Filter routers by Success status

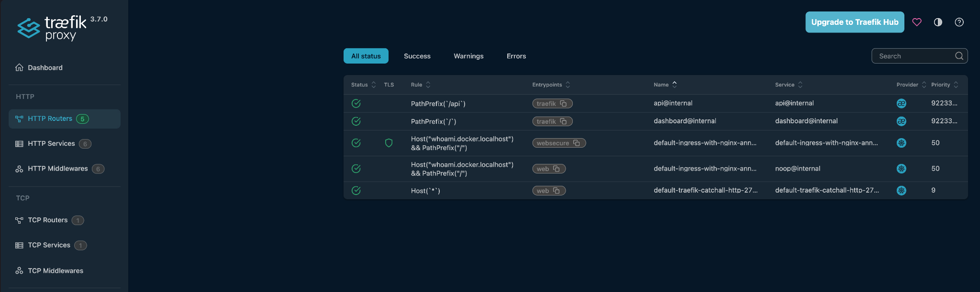[417, 56]
